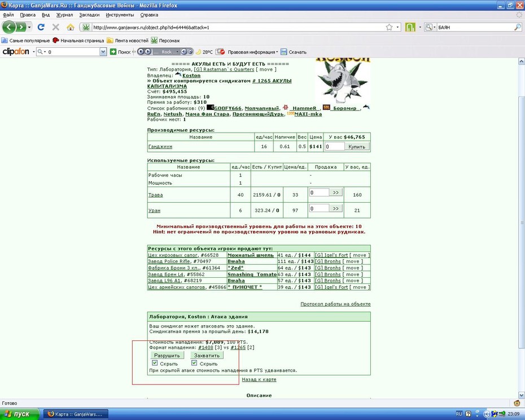Image resolution: width=525 pixels, height=420 pixels.
Task: Click the back navigation arrow
Action: pos(9,27)
